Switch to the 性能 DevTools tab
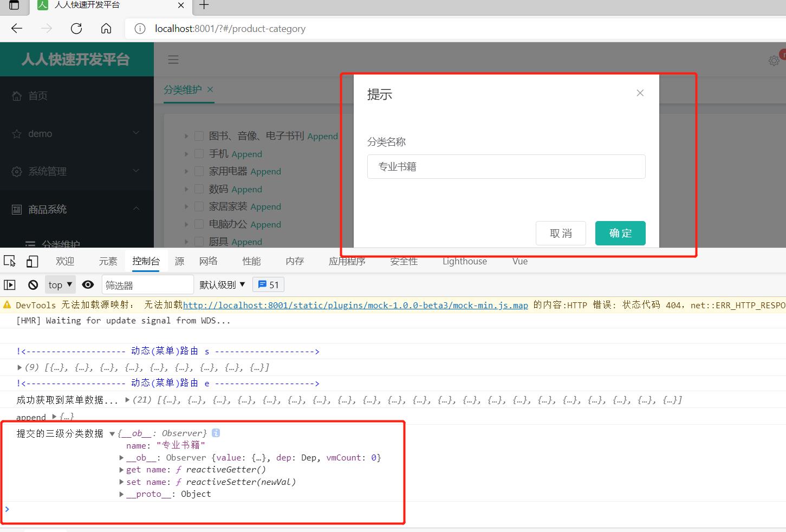 tap(251, 261)
